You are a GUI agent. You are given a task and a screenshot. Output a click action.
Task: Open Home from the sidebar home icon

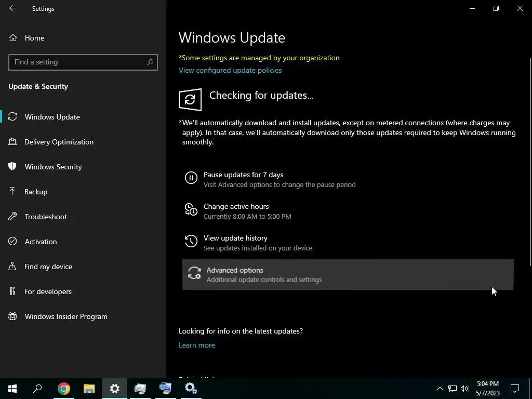(x=13, y=38)
